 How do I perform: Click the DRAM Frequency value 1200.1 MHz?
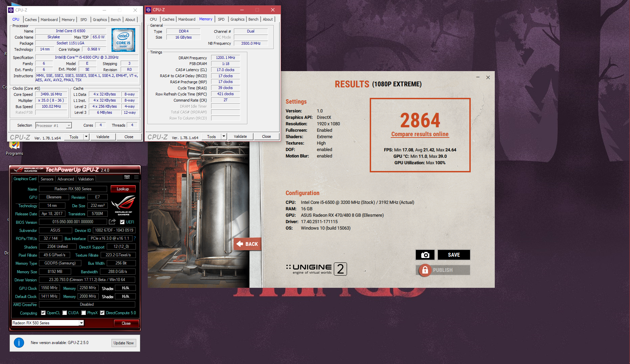pos(225,58)
